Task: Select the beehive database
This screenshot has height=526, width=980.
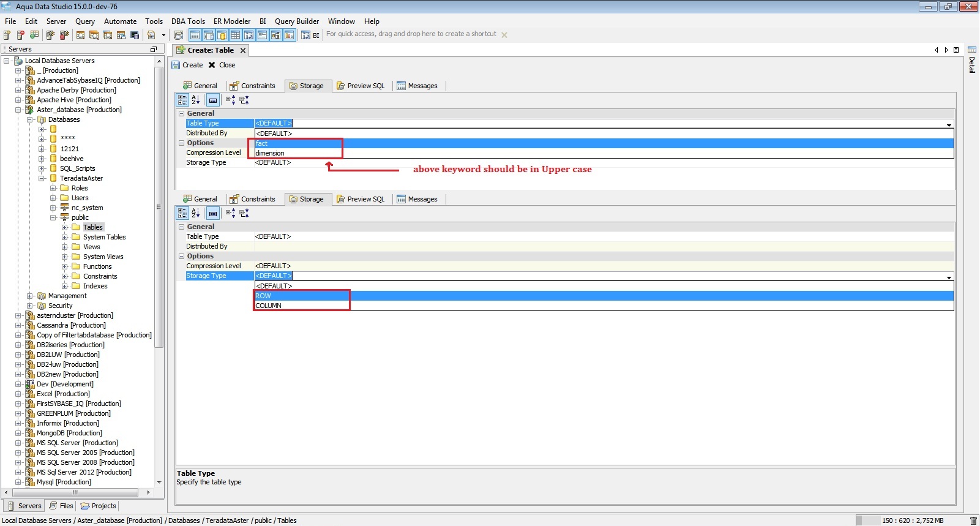Action: (x=72, y=159)
